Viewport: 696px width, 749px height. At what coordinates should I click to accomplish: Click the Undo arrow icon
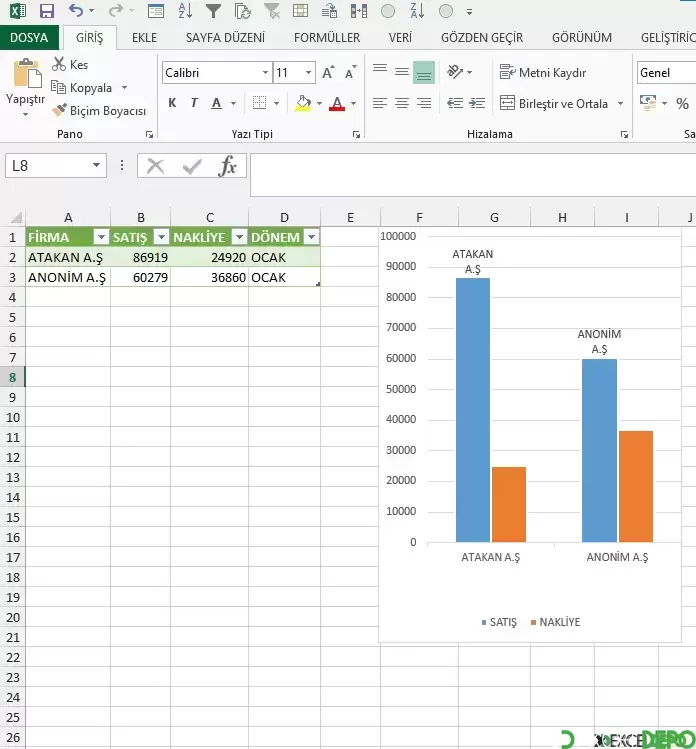coord(76,11)
